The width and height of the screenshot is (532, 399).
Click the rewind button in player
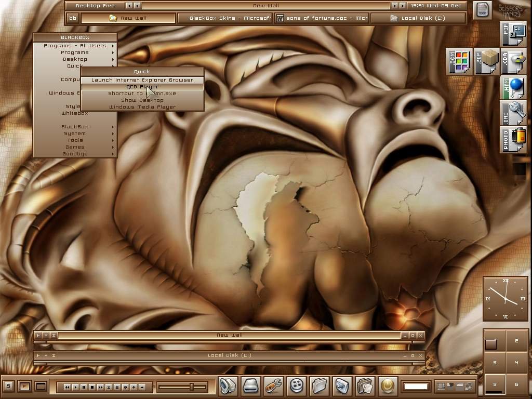point(67,387)
